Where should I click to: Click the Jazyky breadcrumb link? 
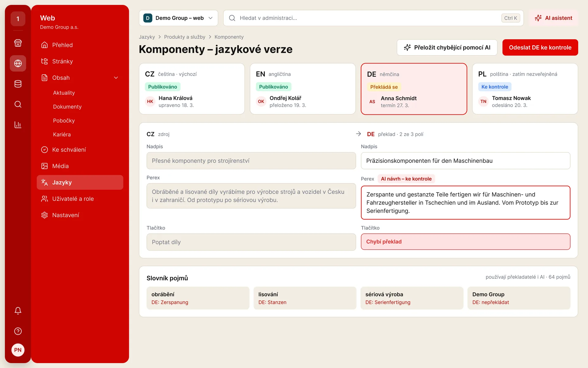click(x=147, y=37)
